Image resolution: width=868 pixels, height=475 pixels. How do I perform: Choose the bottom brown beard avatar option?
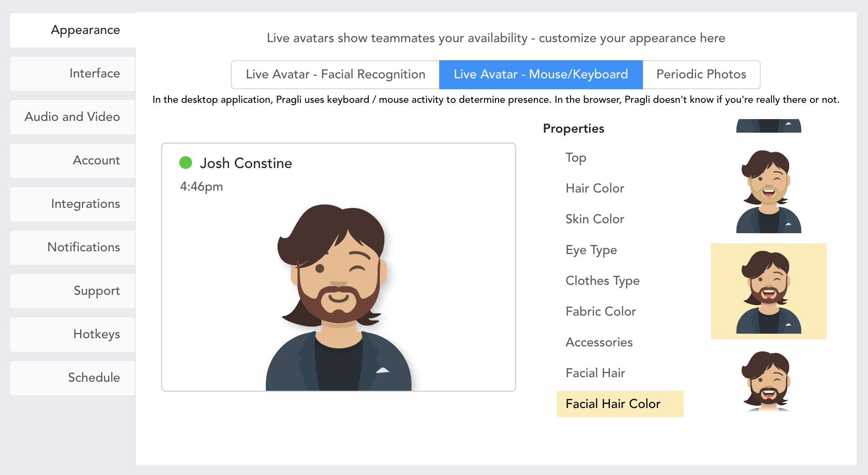768,381
